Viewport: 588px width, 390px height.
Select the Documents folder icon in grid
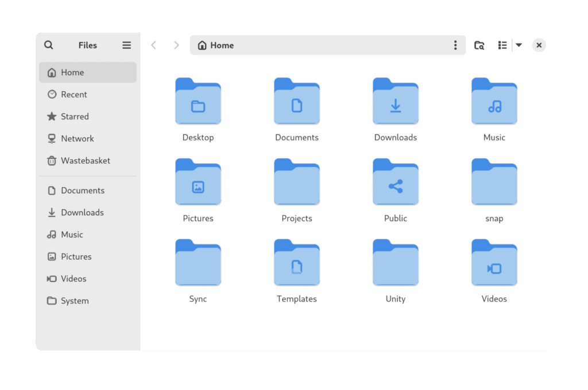coord(297,101)
